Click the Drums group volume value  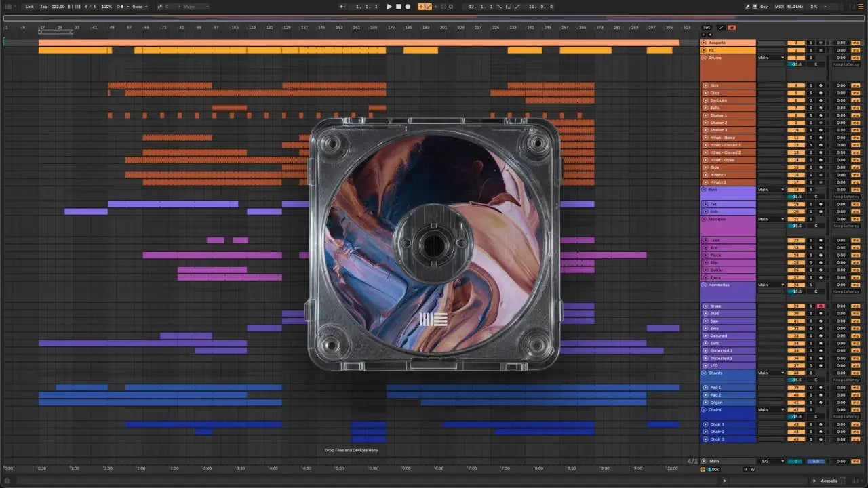797,64
